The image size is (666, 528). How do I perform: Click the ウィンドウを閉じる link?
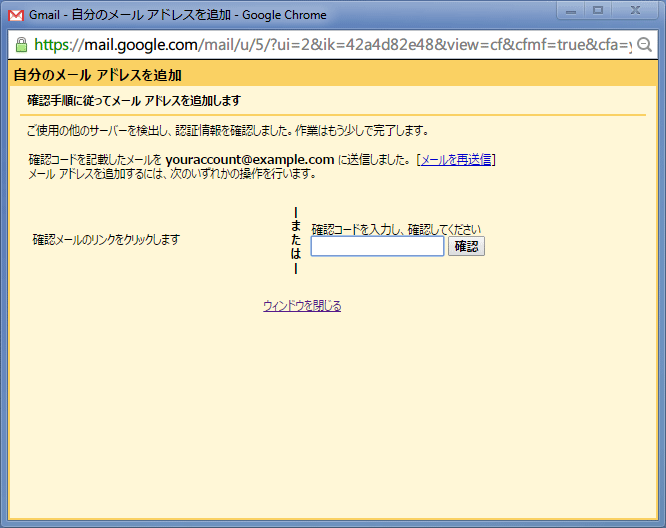302,306
